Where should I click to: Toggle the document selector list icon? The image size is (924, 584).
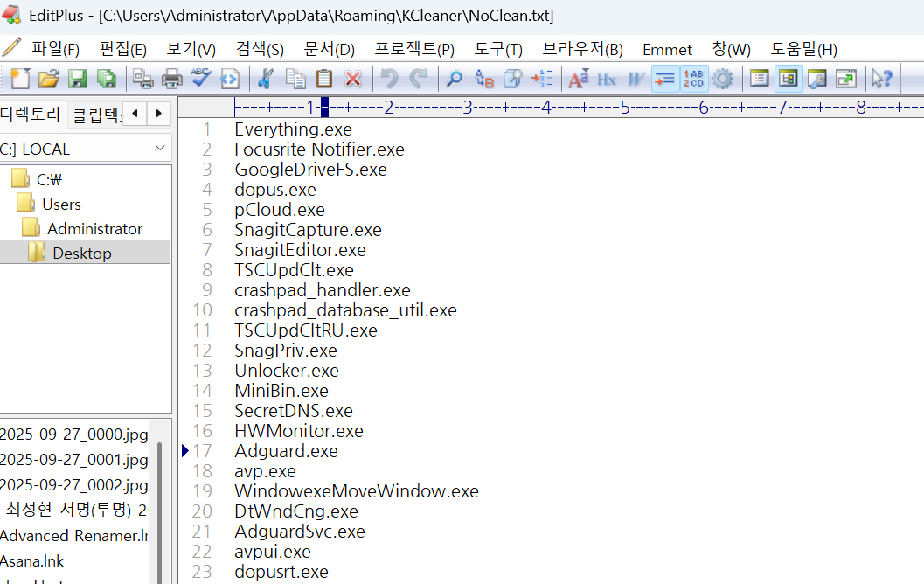point(759,79)
